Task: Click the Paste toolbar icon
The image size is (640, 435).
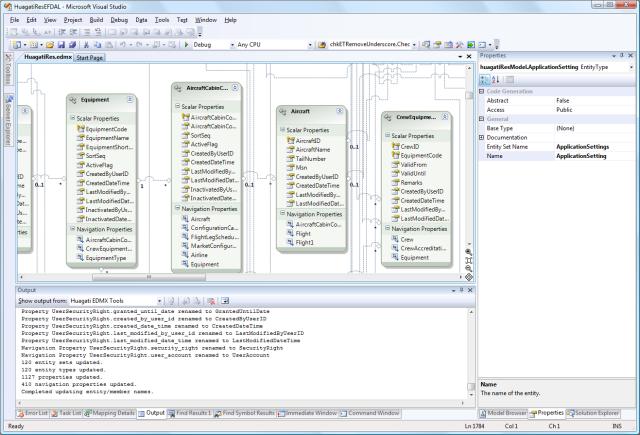Action: 109,44
